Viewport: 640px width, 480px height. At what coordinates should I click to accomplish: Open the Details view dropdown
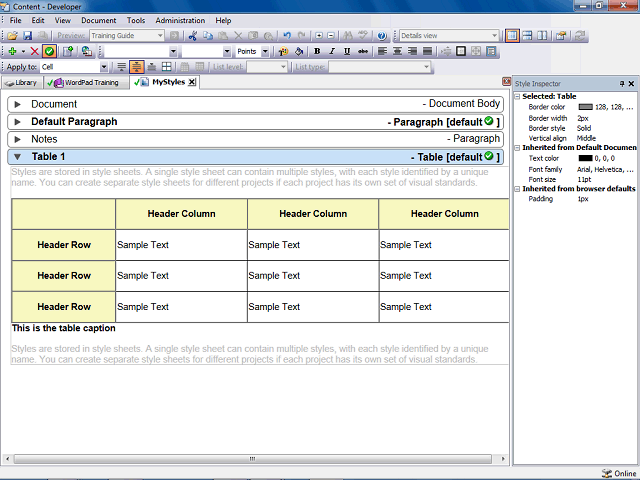(x=494, y=36)
